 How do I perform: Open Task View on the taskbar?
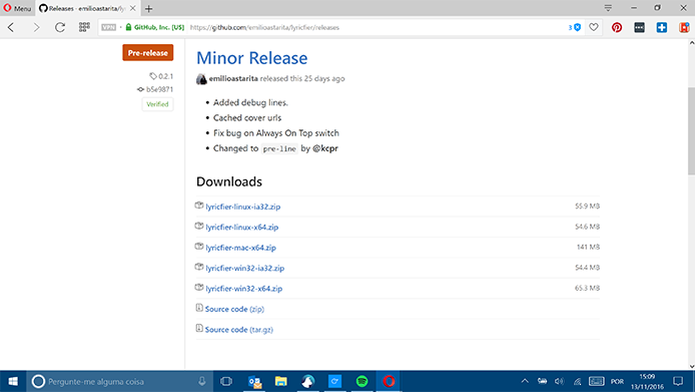pos(226,381)
